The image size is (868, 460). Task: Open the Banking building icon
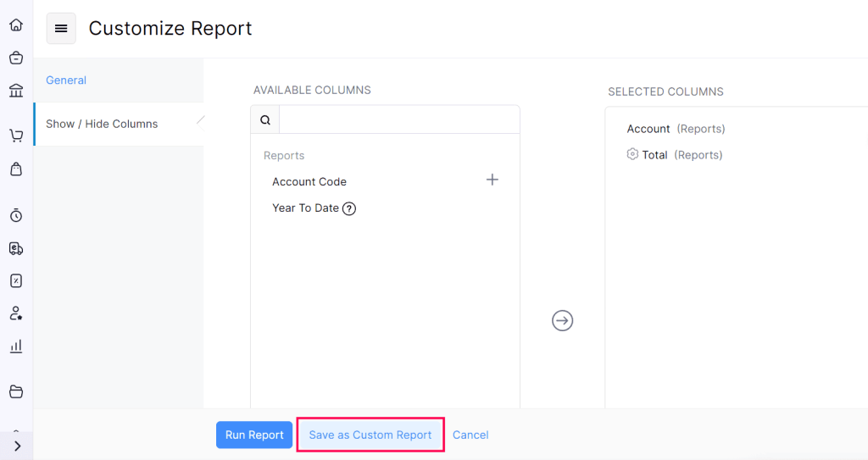pos(16,91)
